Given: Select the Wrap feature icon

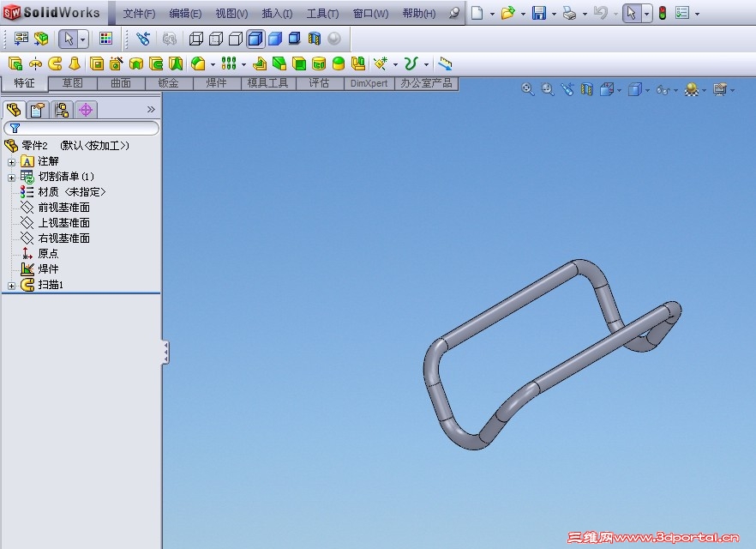Looking at the screenshot, I should [x=319, y=63].
